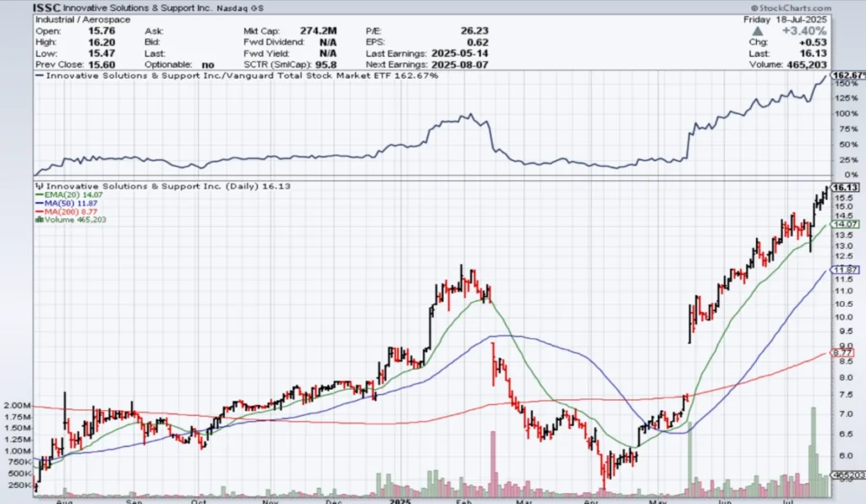Click the 162.67% tag on the ratio axis
866x504 pixels.
coord(848,75)
